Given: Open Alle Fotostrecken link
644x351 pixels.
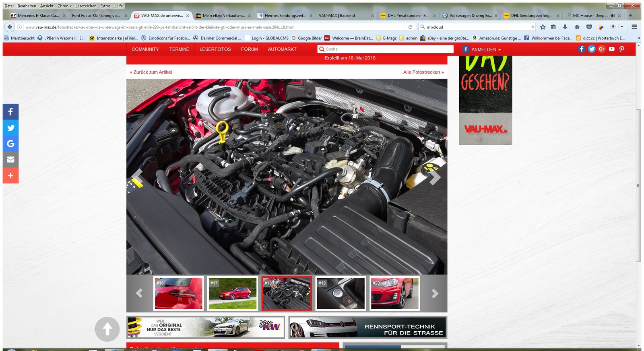Looking at the screenshot, I should coord(423,72).
